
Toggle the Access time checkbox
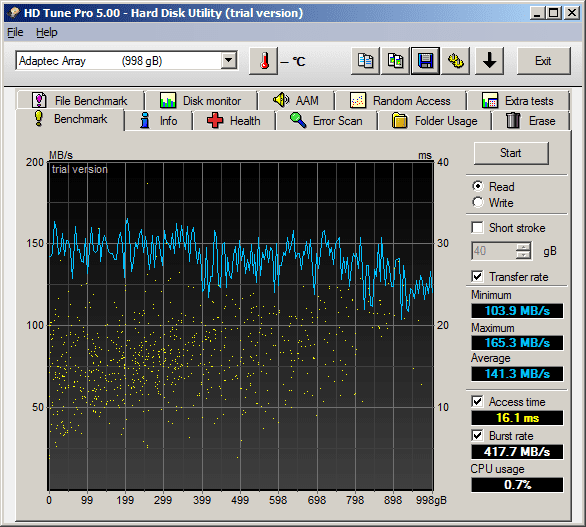pos(477,401)
